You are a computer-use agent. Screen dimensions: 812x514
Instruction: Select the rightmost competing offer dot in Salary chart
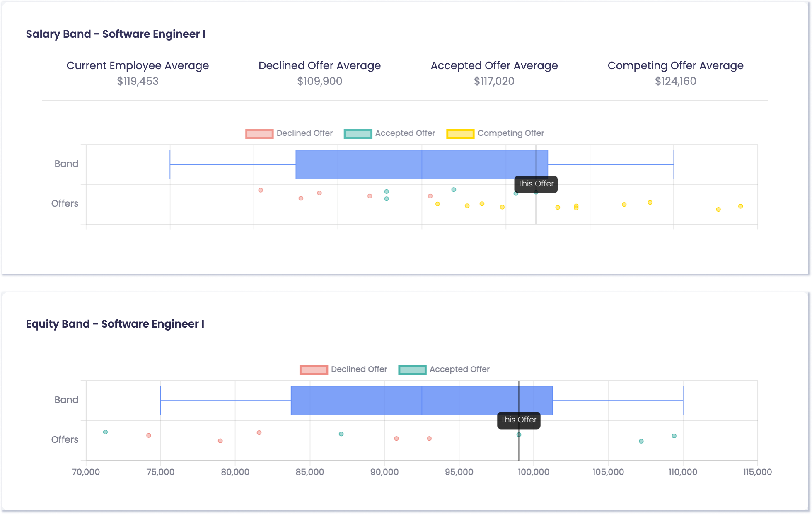click(740, 206)
